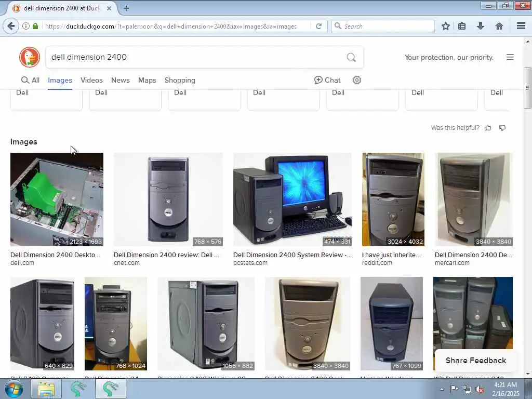Click the browser Search box

[383, 26]
